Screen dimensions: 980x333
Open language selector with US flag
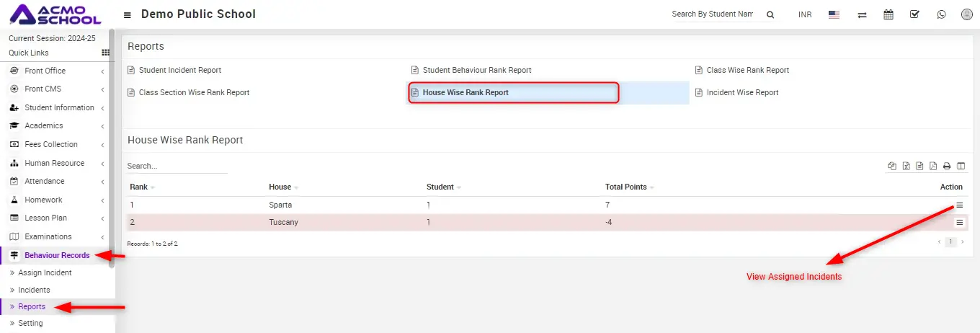[x=834, y=14]
